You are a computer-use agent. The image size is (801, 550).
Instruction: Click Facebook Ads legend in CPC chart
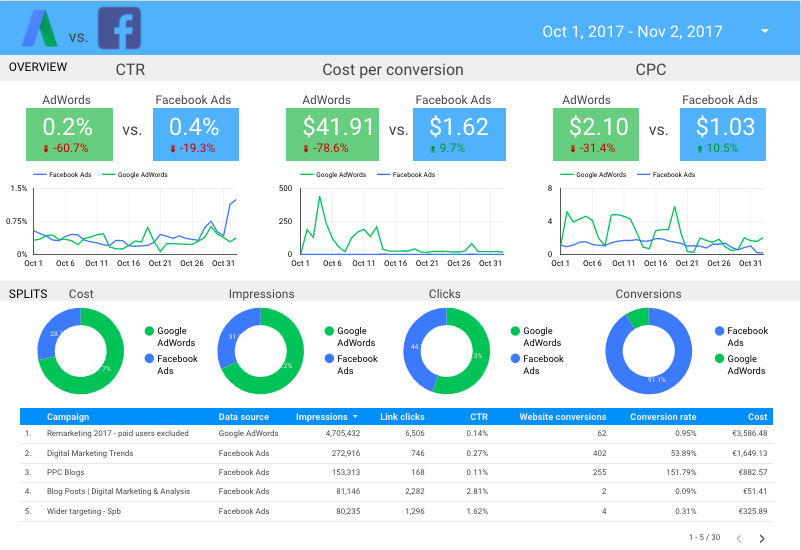tap(666, 175)
